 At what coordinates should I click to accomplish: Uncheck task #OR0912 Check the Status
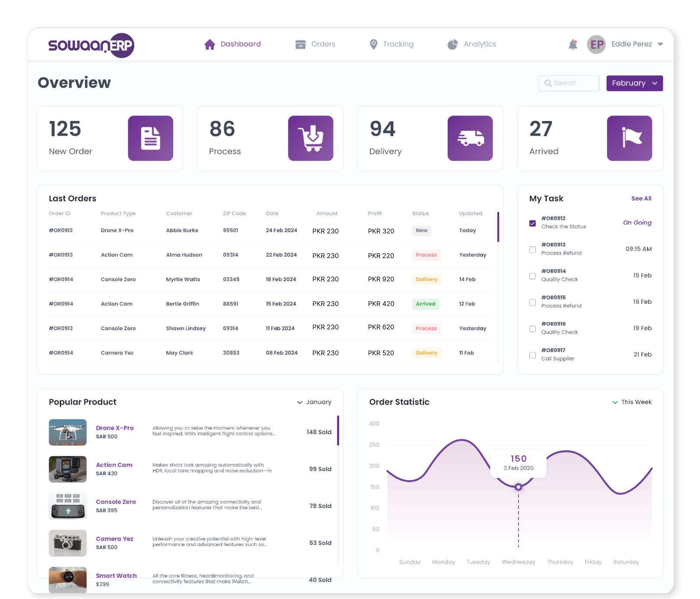(x=532, y=223)
